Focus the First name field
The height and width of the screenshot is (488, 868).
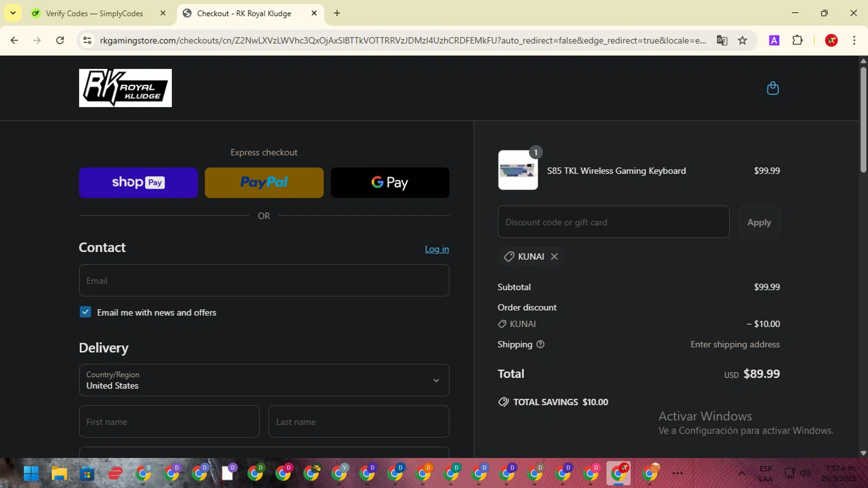[169, 421]
